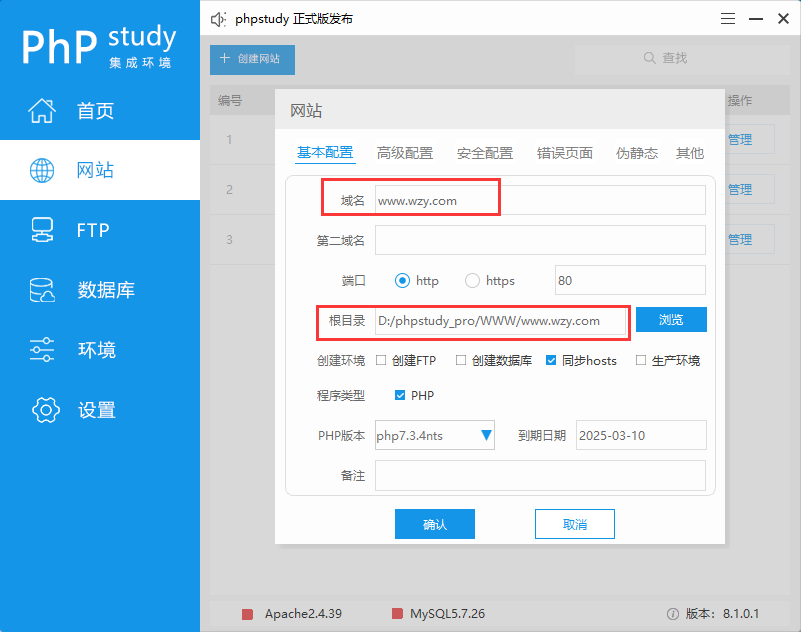Image resolution: width=801 pixels, height=632 pixels.
Task: Open the PHP版本 version dropdown
Action: [487, 435]
